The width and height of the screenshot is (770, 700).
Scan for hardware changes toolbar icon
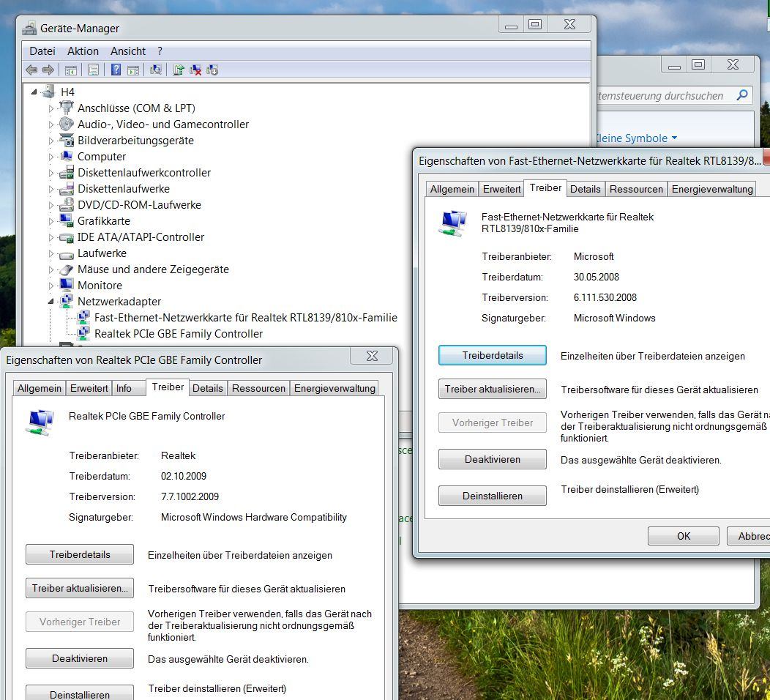(156, 70)
